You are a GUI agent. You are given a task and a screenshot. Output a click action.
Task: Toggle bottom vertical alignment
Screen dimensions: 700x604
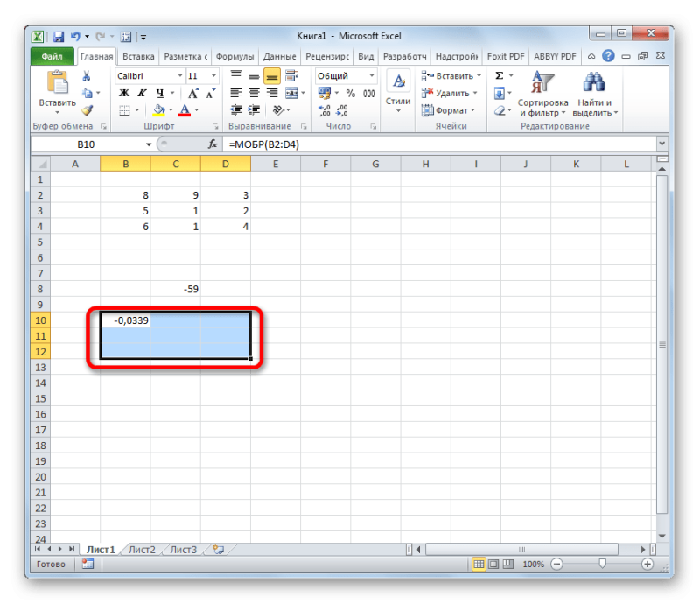272,76
